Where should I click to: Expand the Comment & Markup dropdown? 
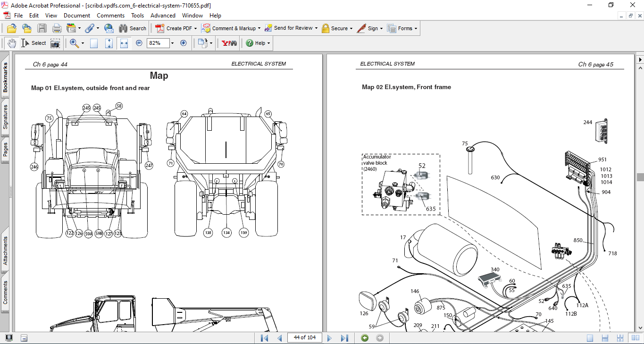click(260, 28)
